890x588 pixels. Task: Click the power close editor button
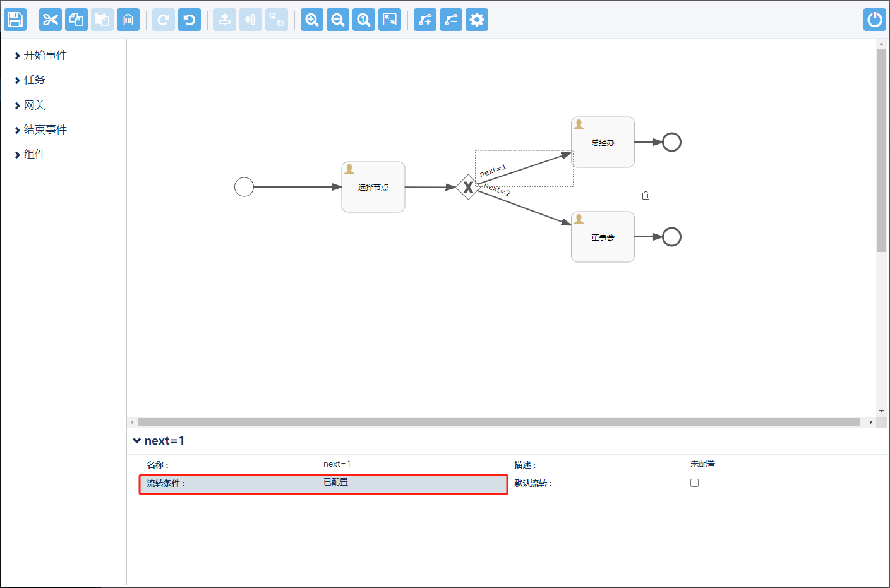(x=875, y=20)
